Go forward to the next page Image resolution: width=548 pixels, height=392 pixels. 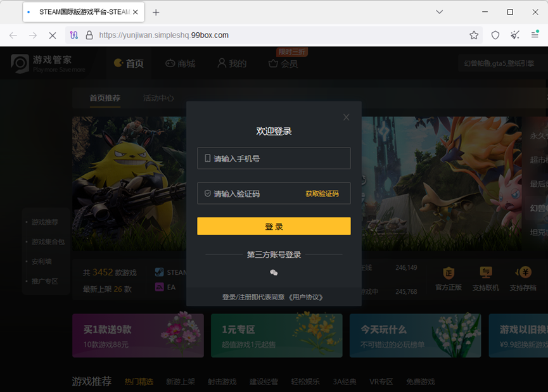click(33, 35)
